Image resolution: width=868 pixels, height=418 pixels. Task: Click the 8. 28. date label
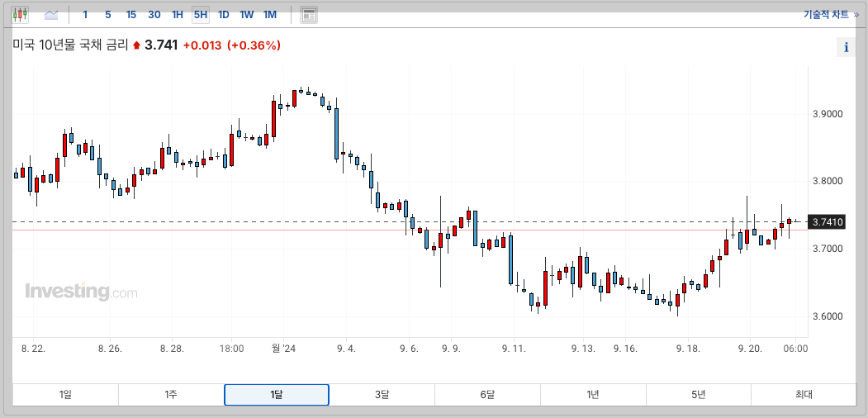(x=172, y=349)
